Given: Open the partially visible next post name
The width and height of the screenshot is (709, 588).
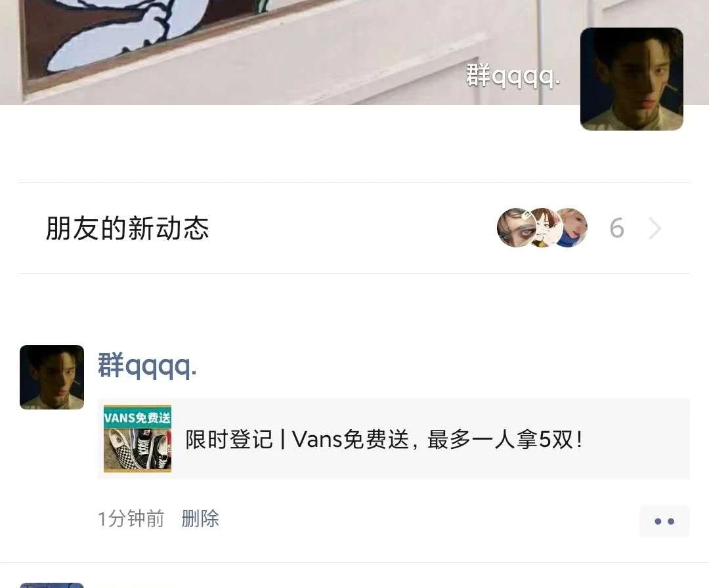Looking at the screenshot, I should (x=138, y=586).
